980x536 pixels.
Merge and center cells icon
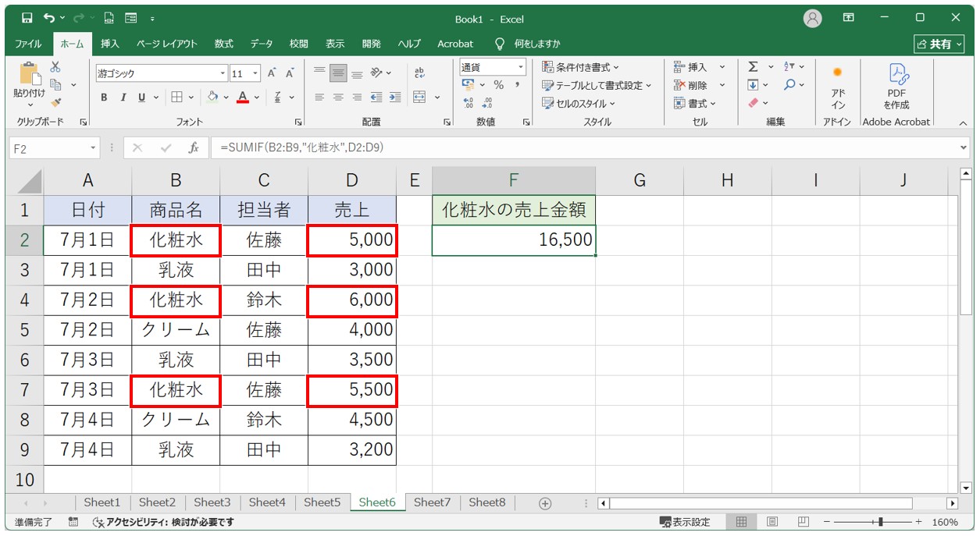[x=419, y=98]
